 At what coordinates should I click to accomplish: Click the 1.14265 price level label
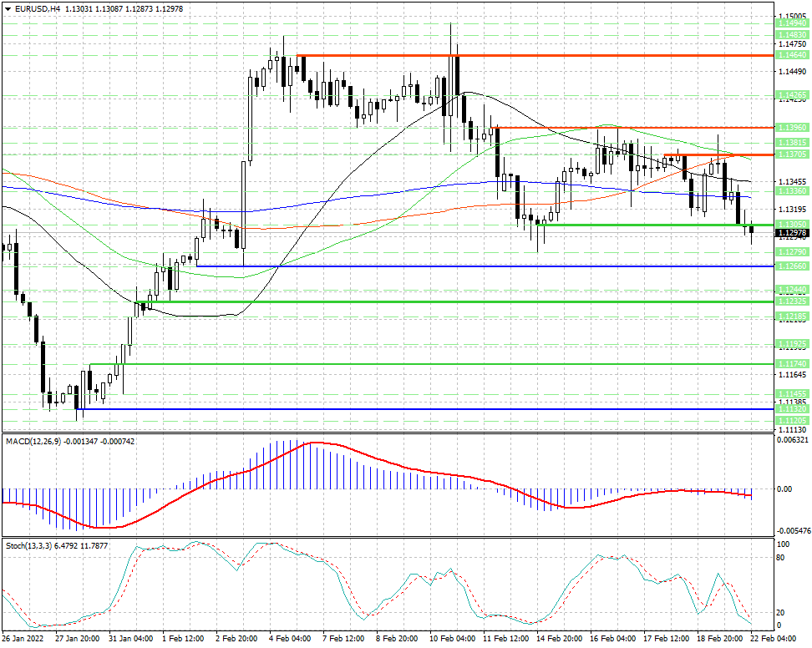coord(792,95)
